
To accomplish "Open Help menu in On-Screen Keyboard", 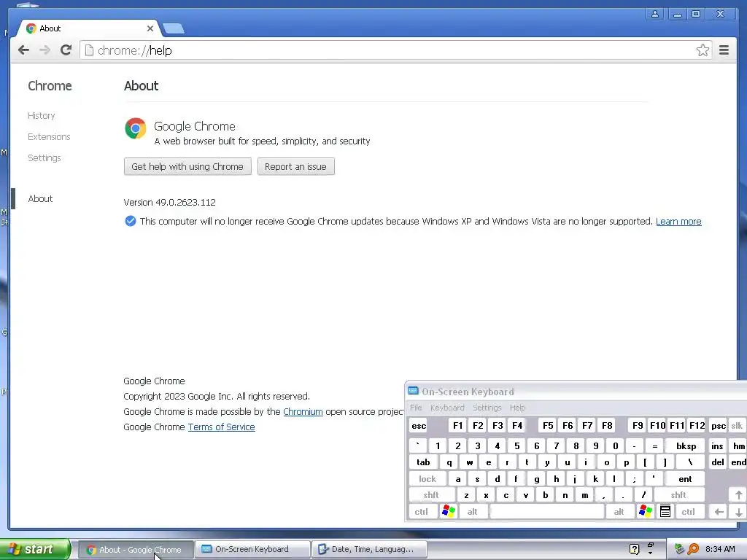I will [x=517, y=408].
